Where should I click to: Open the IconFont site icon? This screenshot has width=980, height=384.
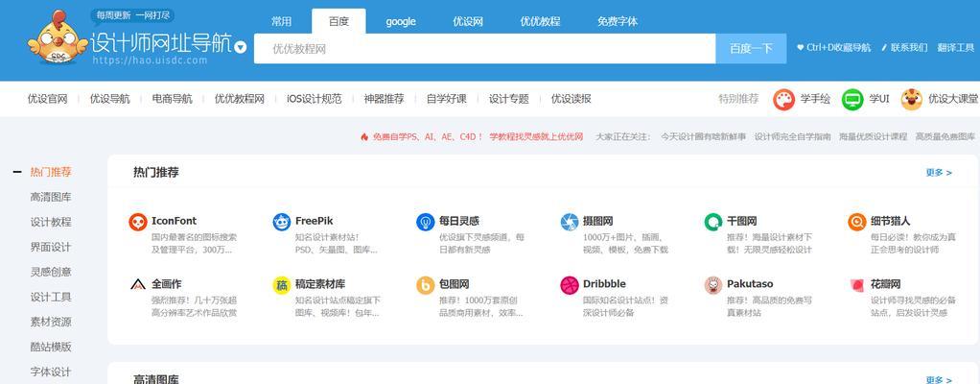pyautogui.click(x=137, y=222)
